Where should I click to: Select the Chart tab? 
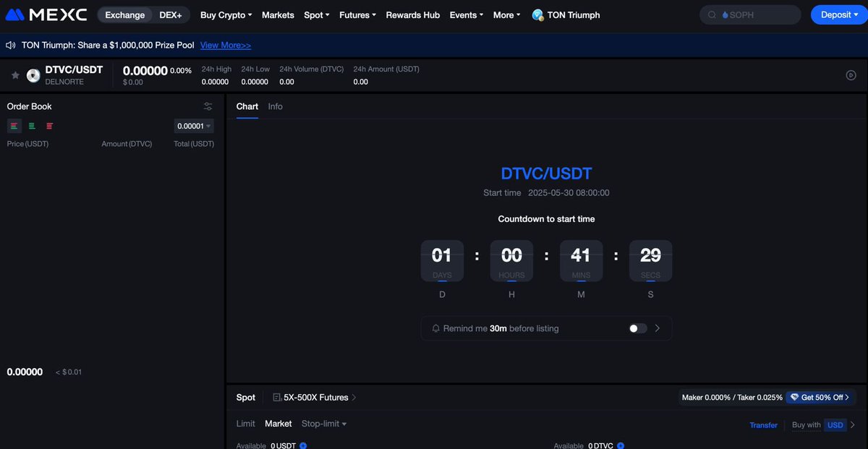point(247,106)
